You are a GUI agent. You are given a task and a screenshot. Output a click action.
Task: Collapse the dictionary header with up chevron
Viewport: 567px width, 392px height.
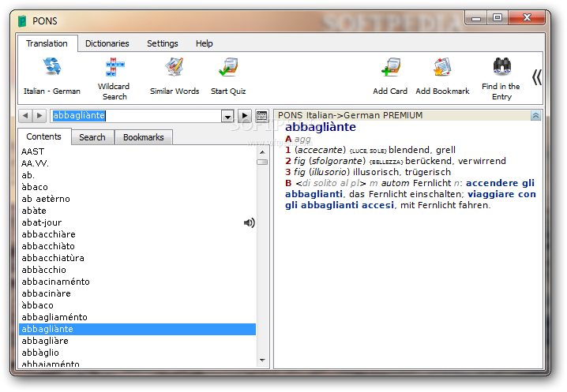click(535, 116)
